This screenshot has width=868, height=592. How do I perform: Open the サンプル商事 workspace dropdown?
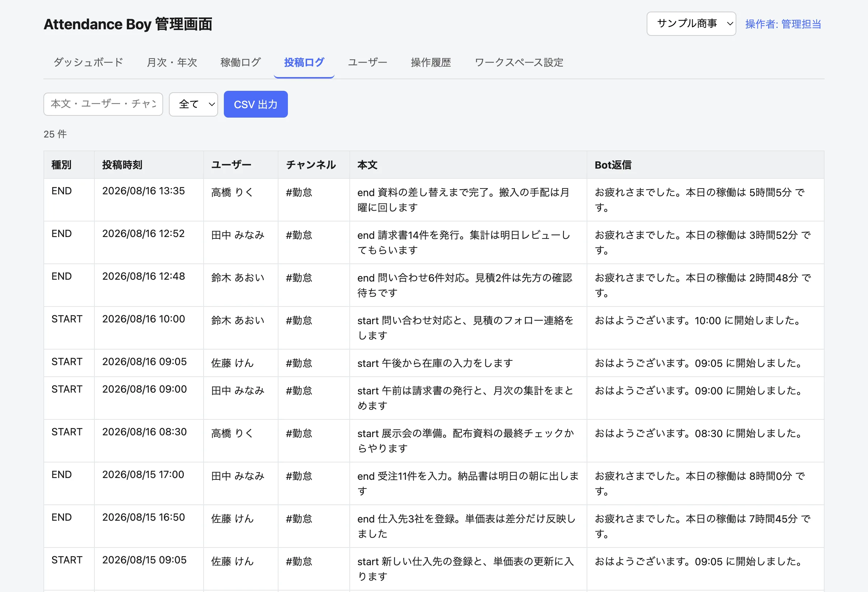pyautogui.click(x=691, y=24)
